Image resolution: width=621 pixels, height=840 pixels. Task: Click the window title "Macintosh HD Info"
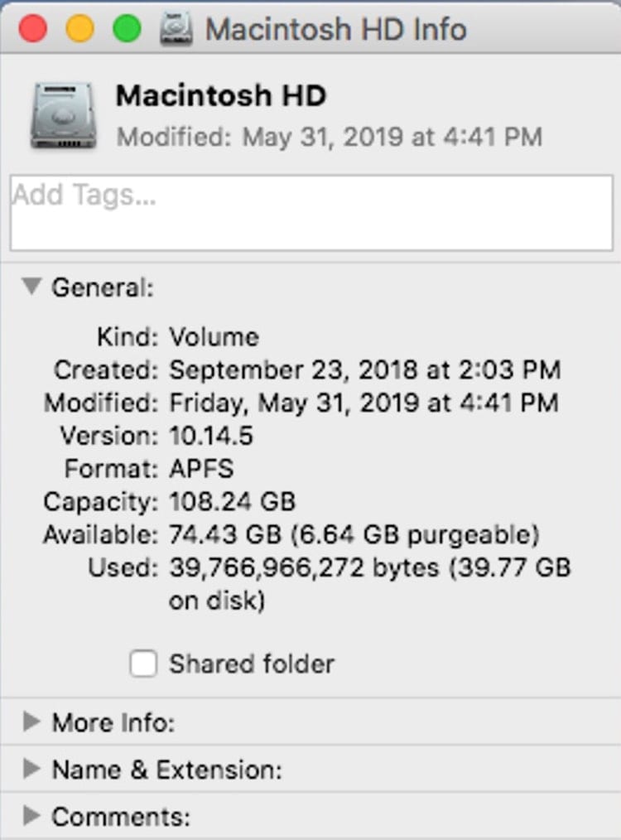(x=335, y=30)
